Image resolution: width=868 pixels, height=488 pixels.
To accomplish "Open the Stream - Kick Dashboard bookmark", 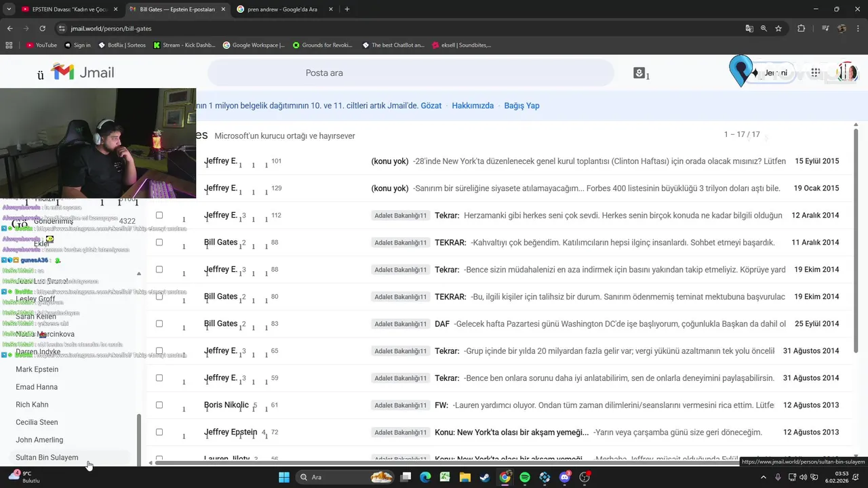I will [x=184, y=45].
